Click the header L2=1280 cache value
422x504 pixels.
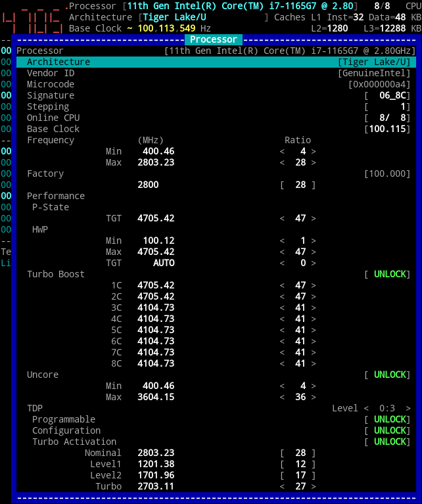click(329, 28)
